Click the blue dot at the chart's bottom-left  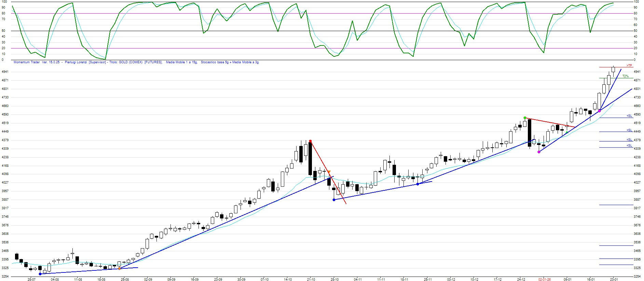[x=40, y=274]
